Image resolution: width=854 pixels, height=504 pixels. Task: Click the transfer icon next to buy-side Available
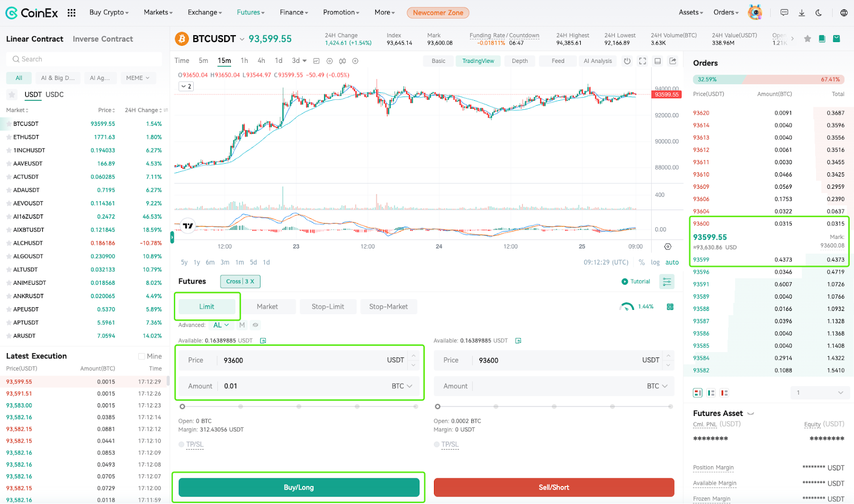(263, 340)
